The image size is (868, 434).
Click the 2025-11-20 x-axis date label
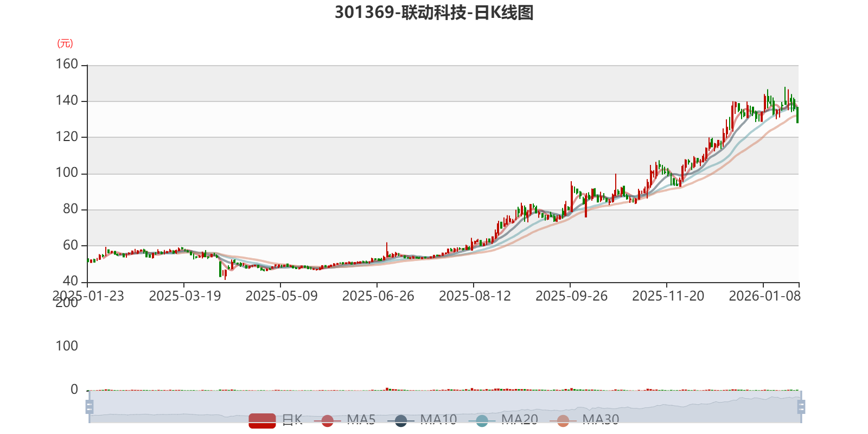(668, 296)
